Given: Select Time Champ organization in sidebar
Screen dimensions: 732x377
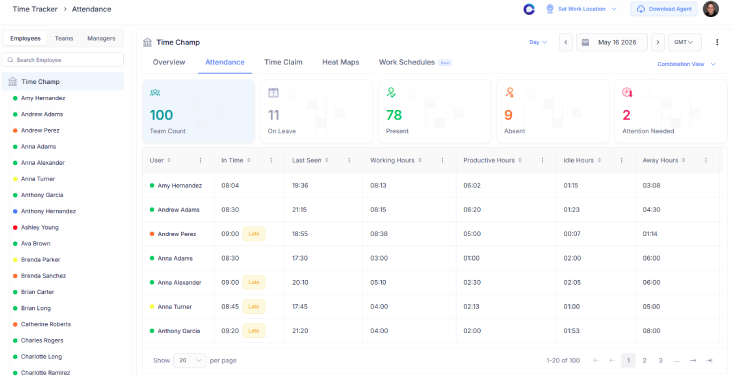Looking at the screenshot, I should click(x=63, y=82).
